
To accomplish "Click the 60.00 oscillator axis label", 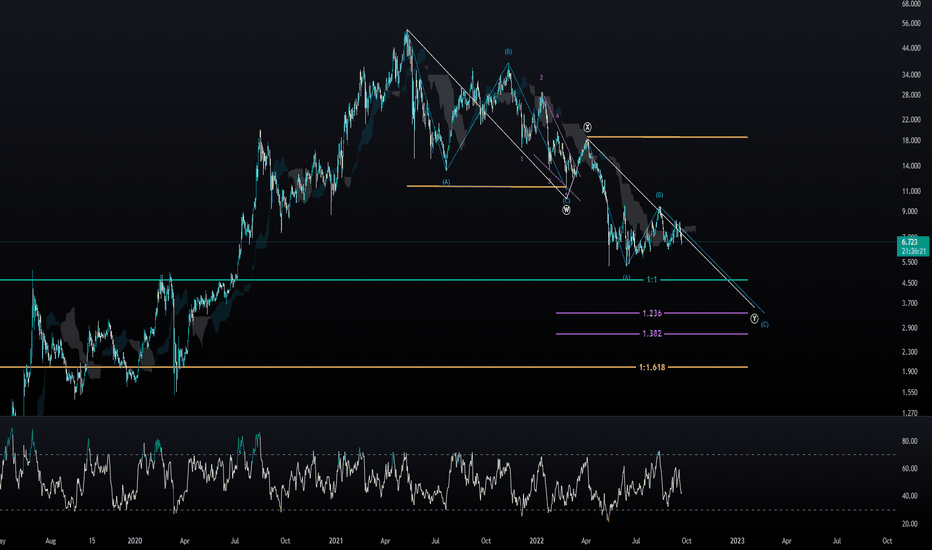I will pyautogui.click(x=909, y=469).
